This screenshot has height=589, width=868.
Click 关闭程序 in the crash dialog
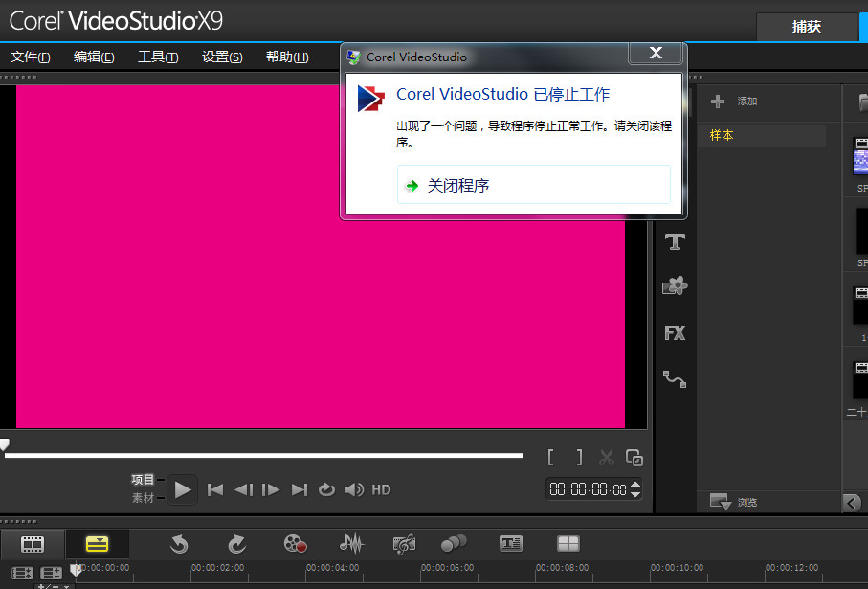point(534,185)
